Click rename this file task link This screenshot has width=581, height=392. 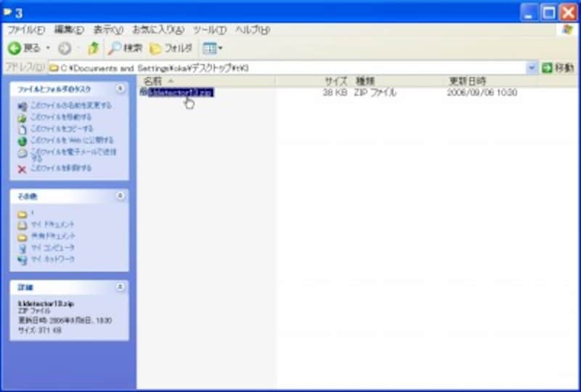(70, 105)
